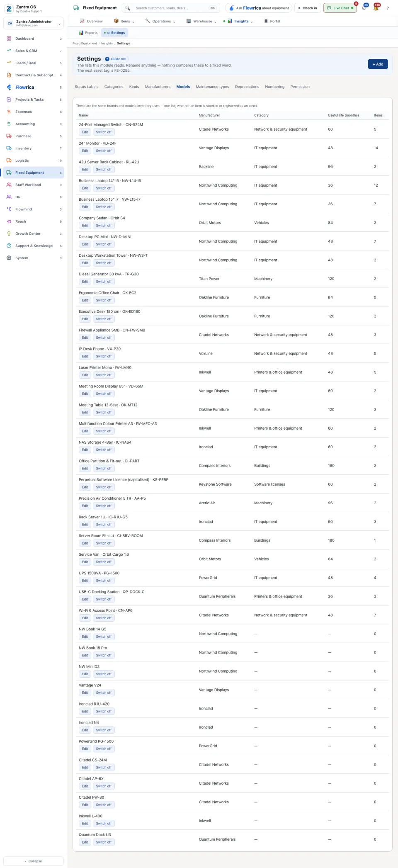This screenshot has height=868, width=398.
Task: Click the Zyntra OS logo icon
Action: pos(9,9)
